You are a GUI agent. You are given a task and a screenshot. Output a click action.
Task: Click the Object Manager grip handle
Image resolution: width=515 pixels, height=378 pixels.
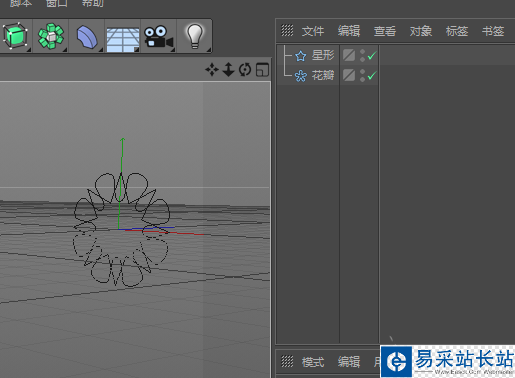(287, 31)
